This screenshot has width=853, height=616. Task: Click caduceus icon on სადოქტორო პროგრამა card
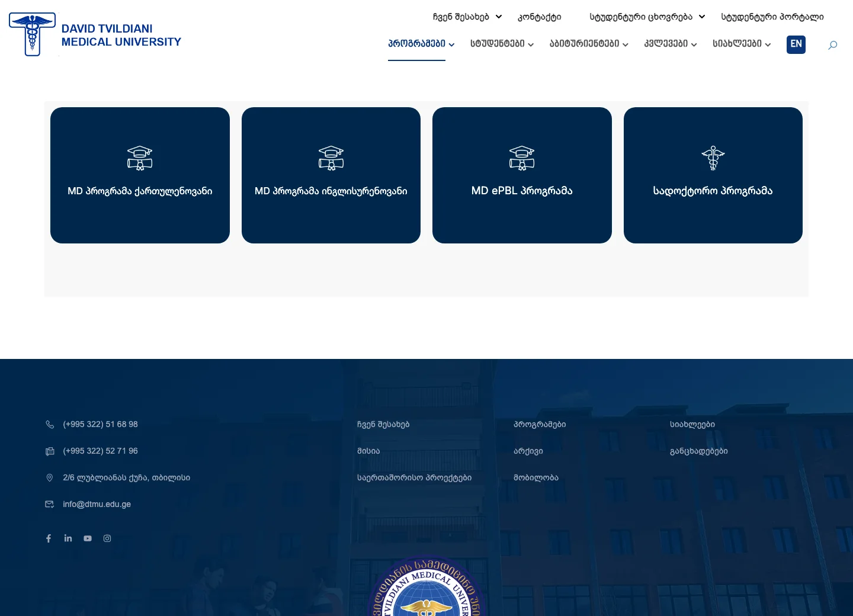click(713, 158)
